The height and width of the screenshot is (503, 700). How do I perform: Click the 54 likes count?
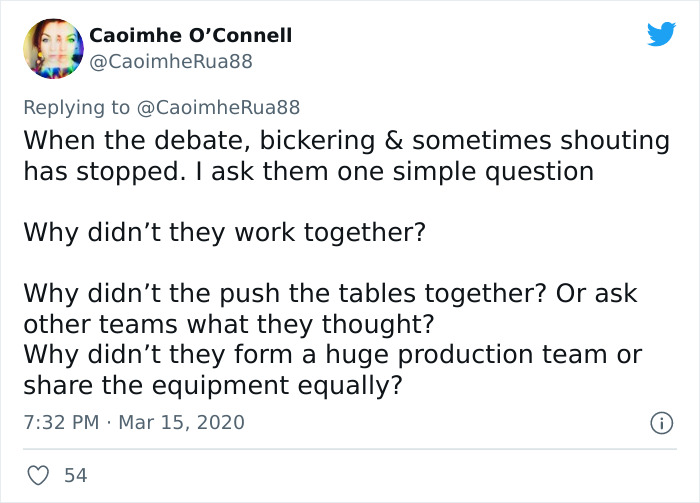pos(75,475)
